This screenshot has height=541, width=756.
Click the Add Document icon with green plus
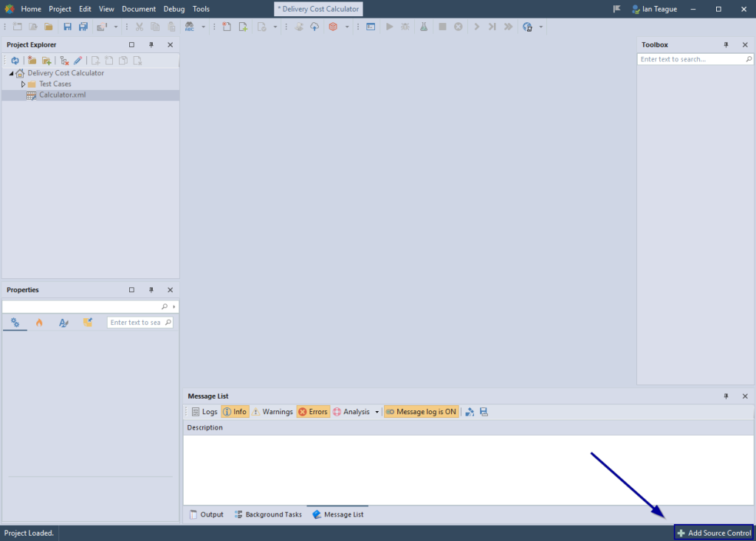tap(243, 27)
